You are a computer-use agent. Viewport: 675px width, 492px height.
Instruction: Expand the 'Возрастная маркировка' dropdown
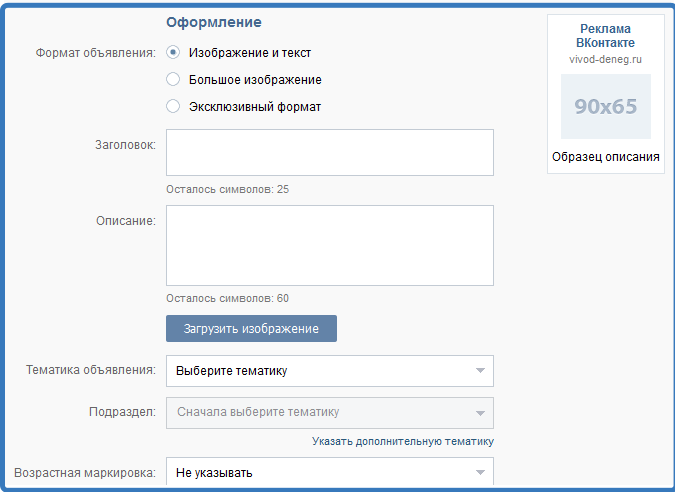pos(329,472)
